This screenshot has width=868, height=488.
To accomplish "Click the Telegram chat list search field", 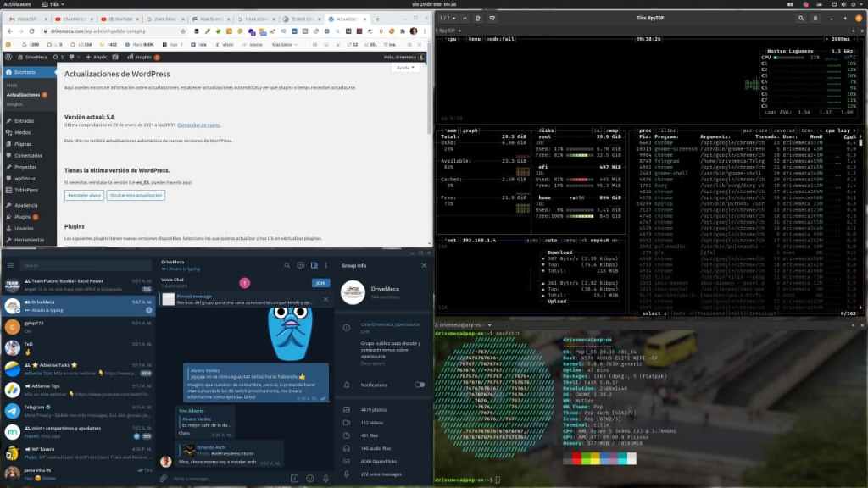I will [x=85, y=265].
